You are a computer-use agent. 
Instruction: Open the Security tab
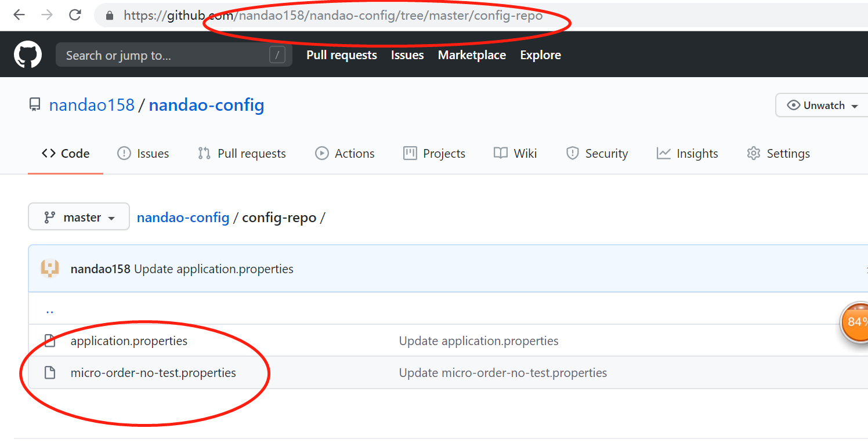(597, 154)
